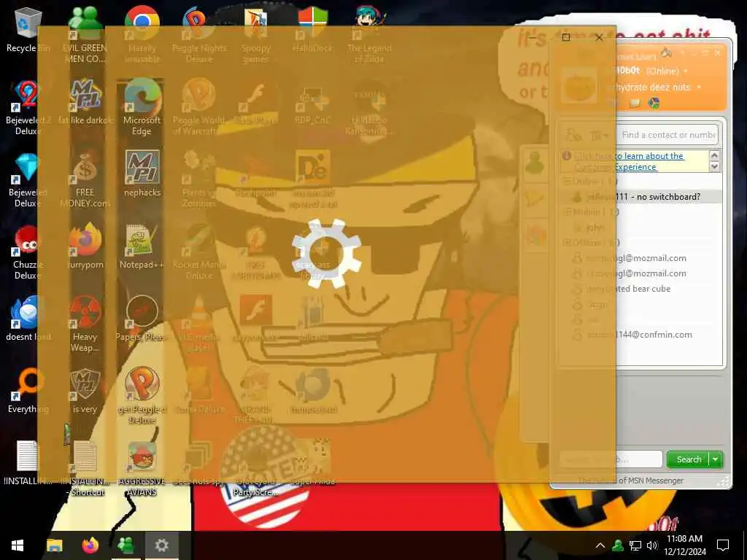
Task: Click the notice banner scroll down arrow
Action: 714,167
